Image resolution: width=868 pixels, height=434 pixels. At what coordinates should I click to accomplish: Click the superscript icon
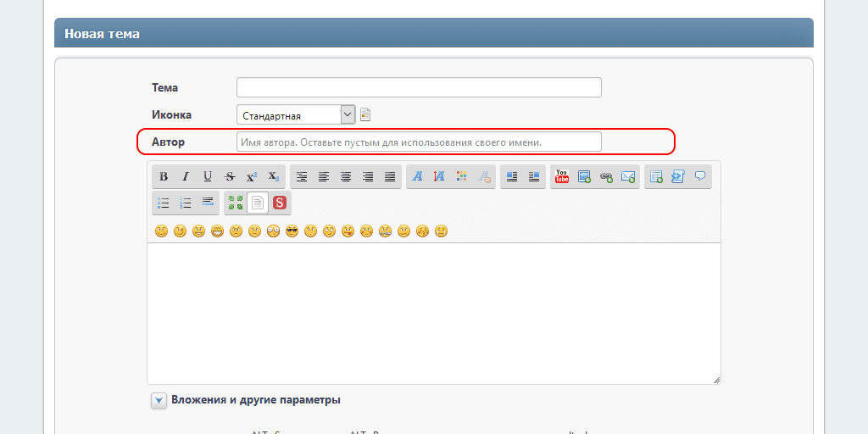point(252,177)
